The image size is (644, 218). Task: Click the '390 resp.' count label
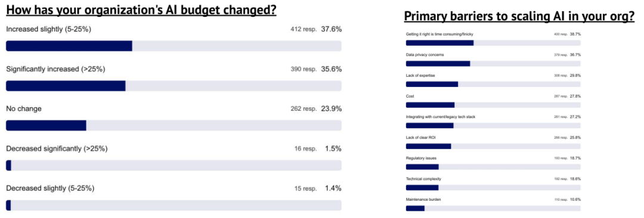pos(304,69)
